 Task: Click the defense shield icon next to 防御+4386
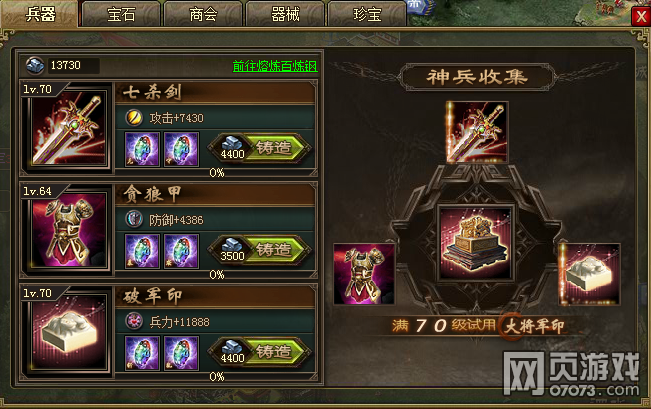pos(134,219)
